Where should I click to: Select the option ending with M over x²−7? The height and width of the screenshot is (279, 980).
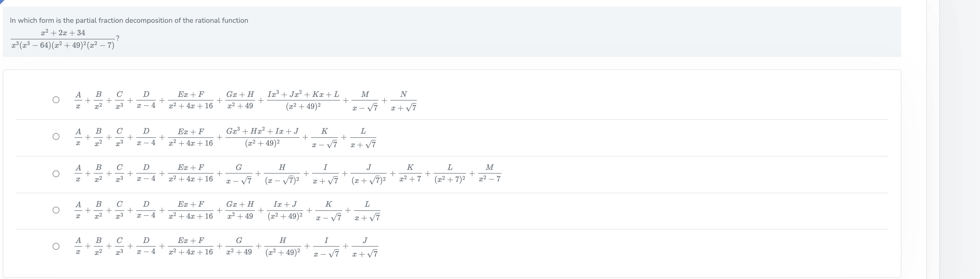point(56,173)
